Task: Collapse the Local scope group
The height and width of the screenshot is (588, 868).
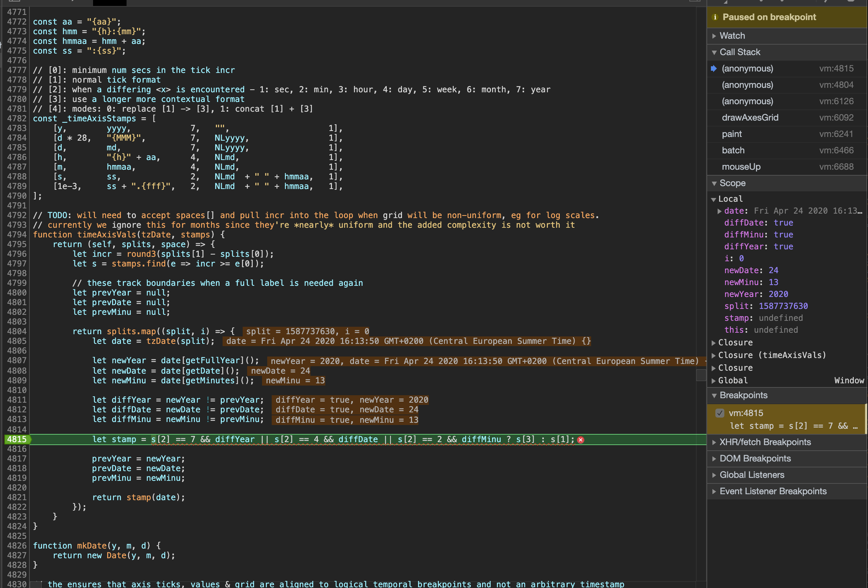Action: pos(714,199)
